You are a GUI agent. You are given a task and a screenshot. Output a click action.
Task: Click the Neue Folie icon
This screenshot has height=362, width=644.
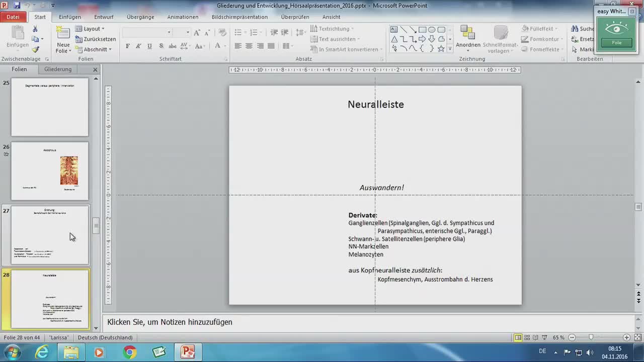(63, 33)
